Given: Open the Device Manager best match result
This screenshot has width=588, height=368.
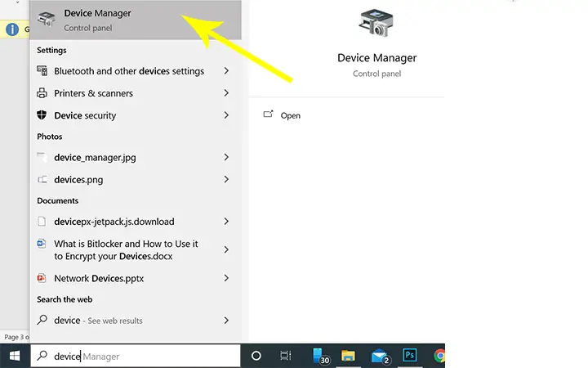Looking at the screenshot, I should click(136, 20).
